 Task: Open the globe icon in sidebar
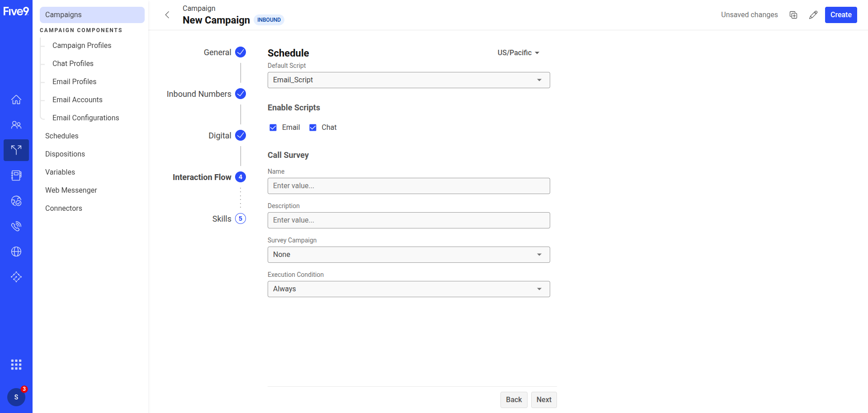pyautogui.click(x=16, y=252)
